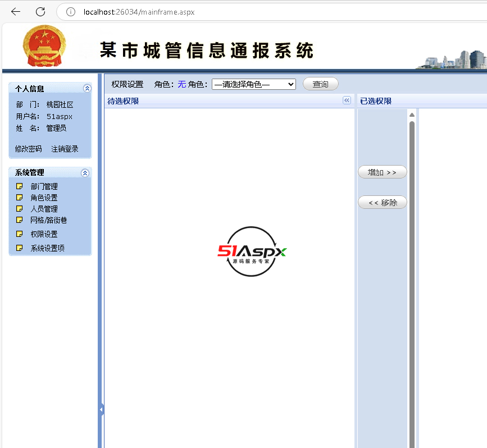Open the 请选择角色 dropdown
This screenshot has height=448, width=487.
click(254, 84)
